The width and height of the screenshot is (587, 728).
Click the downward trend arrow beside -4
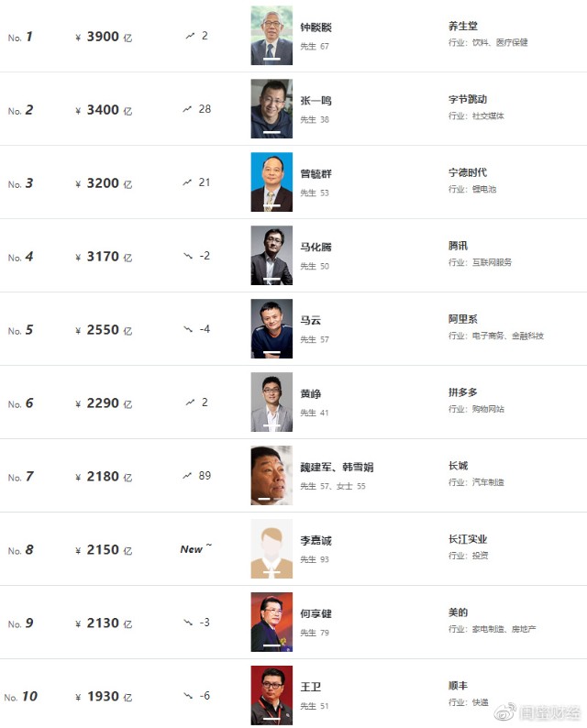188,329
